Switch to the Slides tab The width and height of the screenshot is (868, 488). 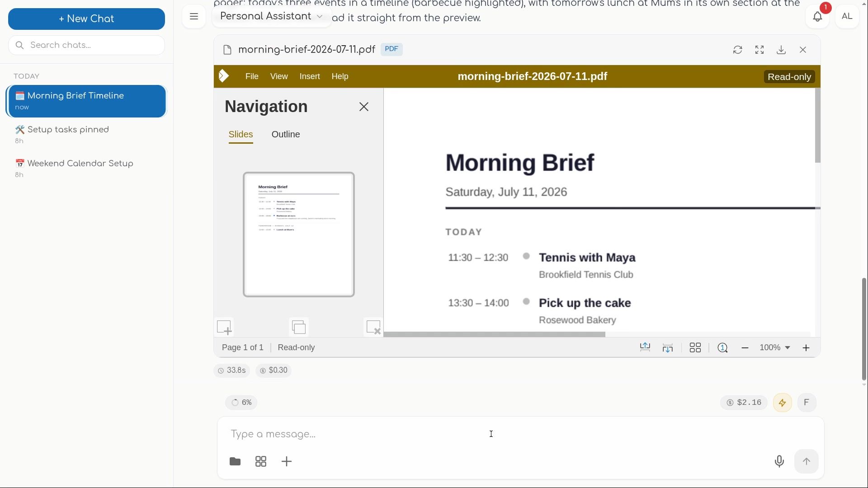241,135
